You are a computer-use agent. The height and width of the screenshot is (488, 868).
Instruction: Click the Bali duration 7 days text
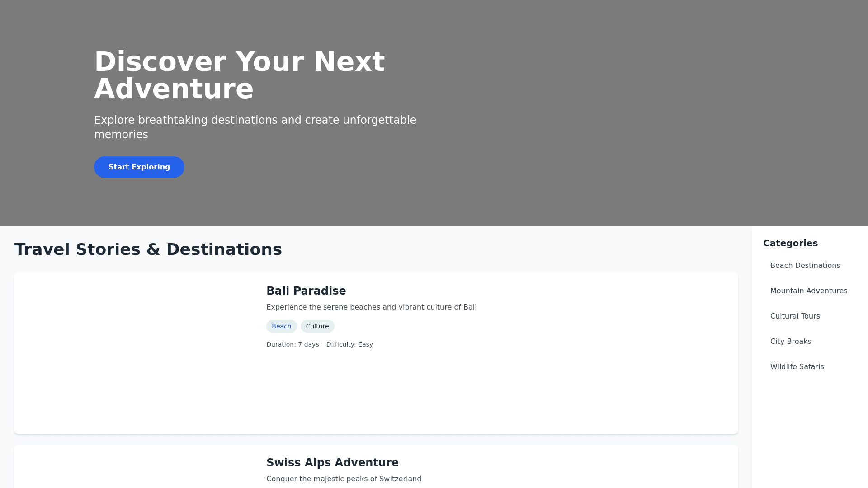coord(292,344)
